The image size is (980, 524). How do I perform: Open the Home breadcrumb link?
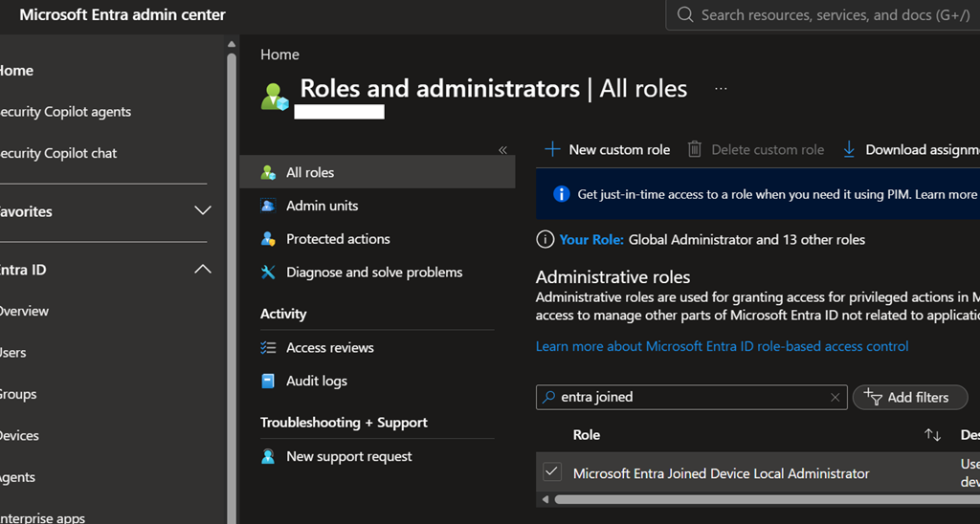click(279, 55)
